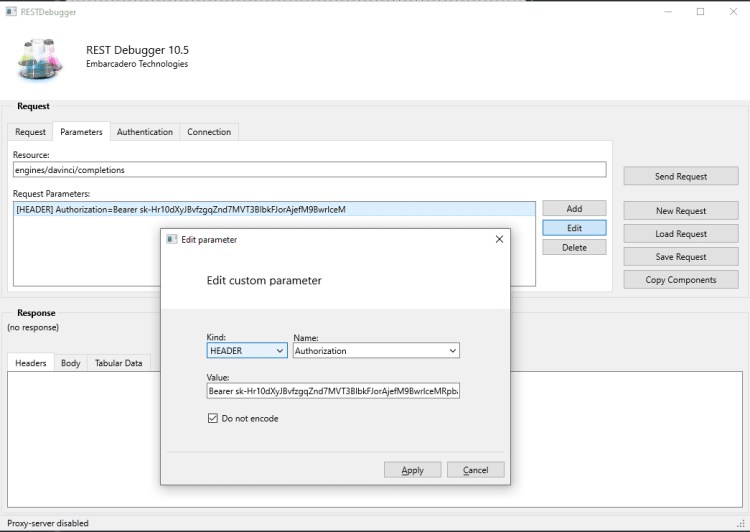The image size is (750, 532).
Task: Click Save Request button
Action: (x=681, y=256)
